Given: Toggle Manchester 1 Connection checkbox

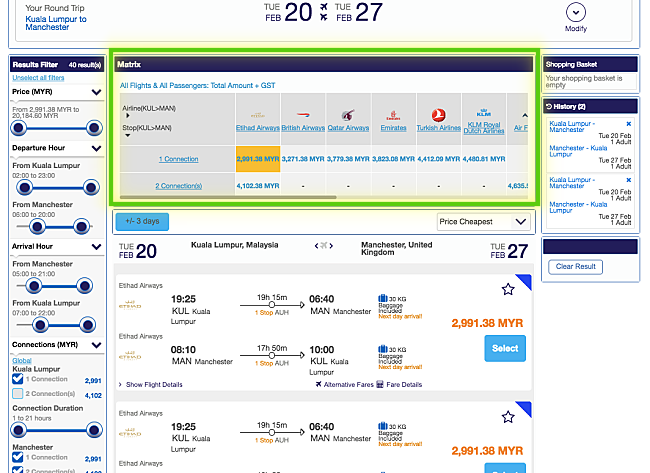Looking at the screenshot, I should [x=17, y=457].
